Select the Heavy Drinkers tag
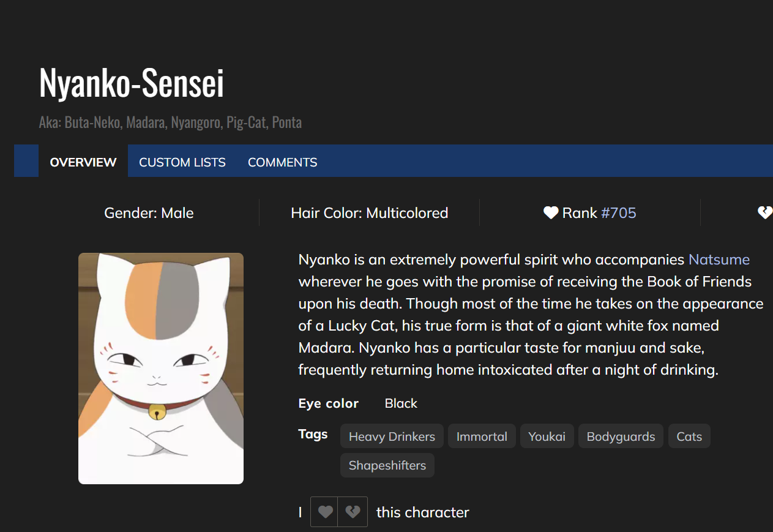 click(x=392, y=436)
